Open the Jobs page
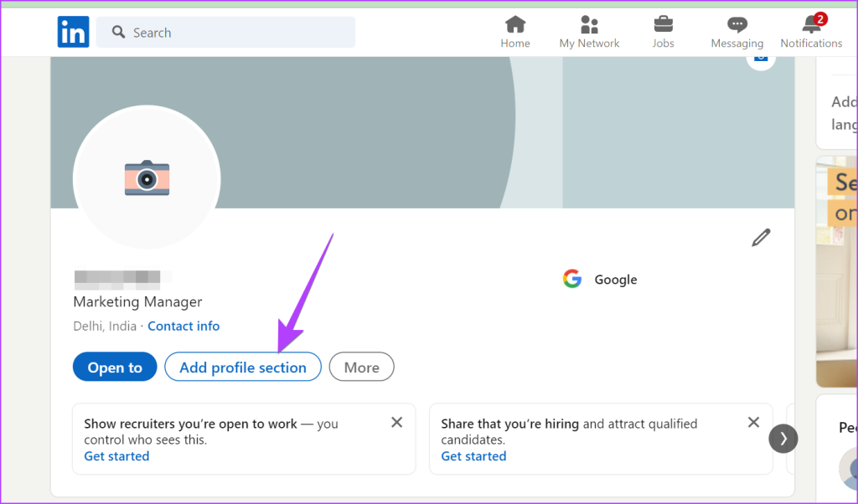 664,32
